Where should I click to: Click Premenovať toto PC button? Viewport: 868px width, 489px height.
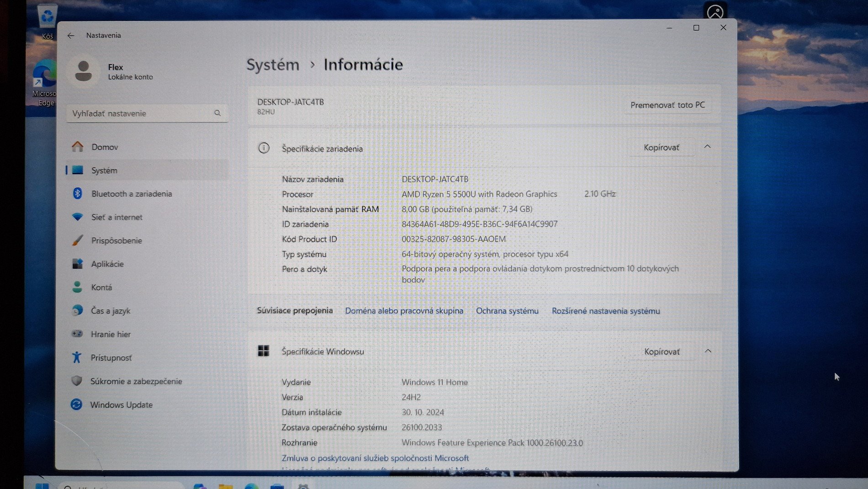click(x=667, y=105)
